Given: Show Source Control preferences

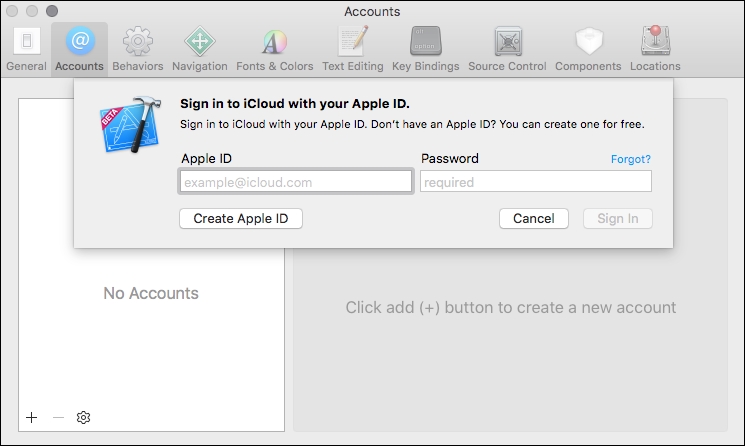Looking at the screenshot, I should (x=507, y=49).
